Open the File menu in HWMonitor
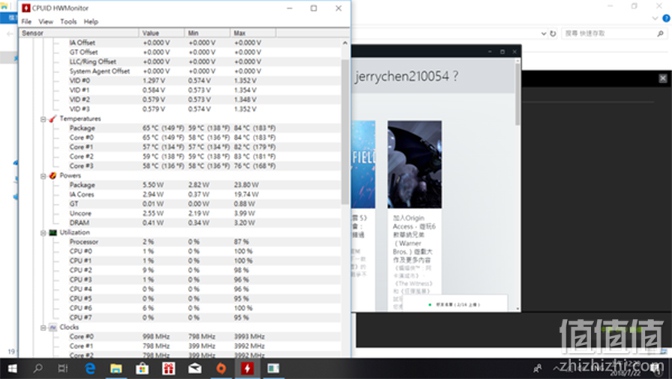672x379 pixels. pos(26,21)
